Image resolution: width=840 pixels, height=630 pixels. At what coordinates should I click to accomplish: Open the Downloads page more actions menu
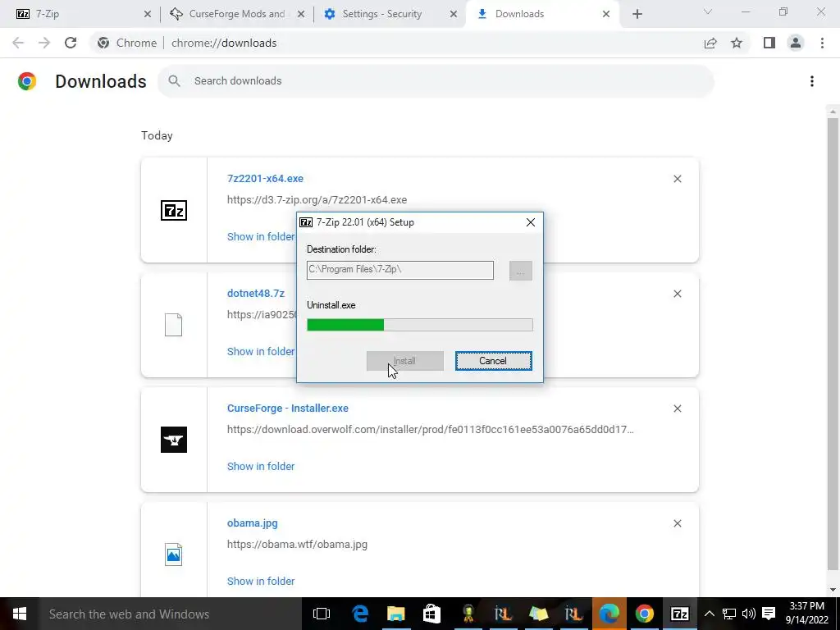tap(812, 81)
